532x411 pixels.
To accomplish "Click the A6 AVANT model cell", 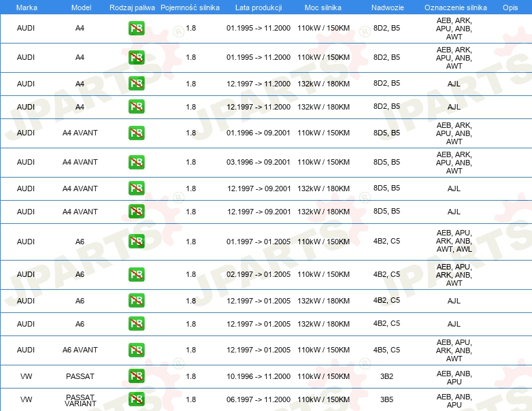I will 80,350.
